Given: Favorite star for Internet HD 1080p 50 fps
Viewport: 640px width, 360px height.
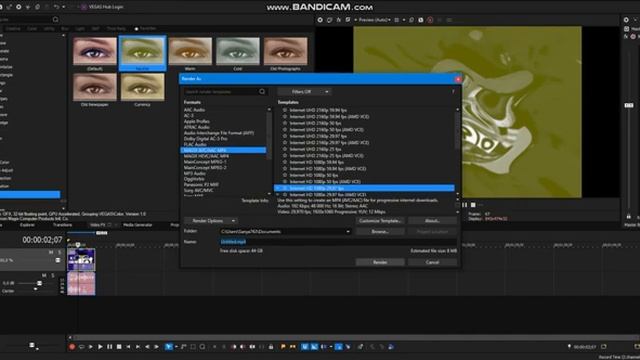Looking at the screenshot, I should [285, 175].
